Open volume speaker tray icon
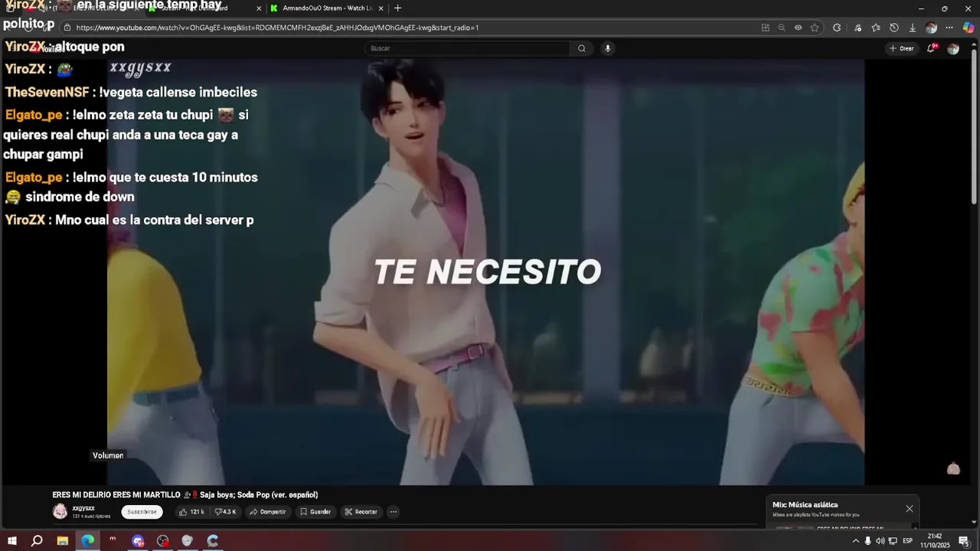 (880, 541)
